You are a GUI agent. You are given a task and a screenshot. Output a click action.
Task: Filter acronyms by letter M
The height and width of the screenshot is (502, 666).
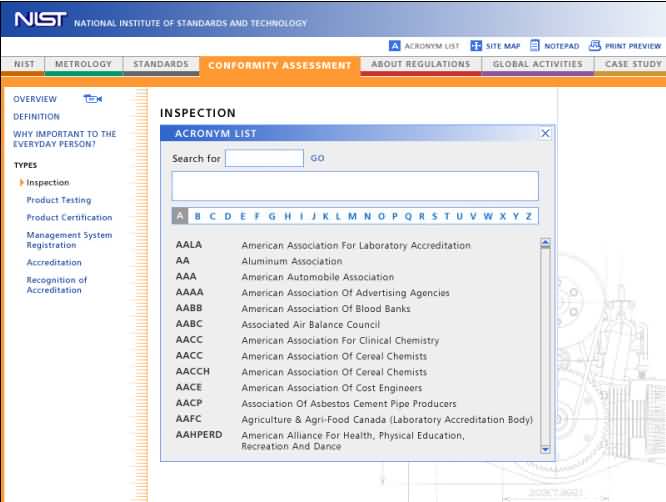pos(352,216)
